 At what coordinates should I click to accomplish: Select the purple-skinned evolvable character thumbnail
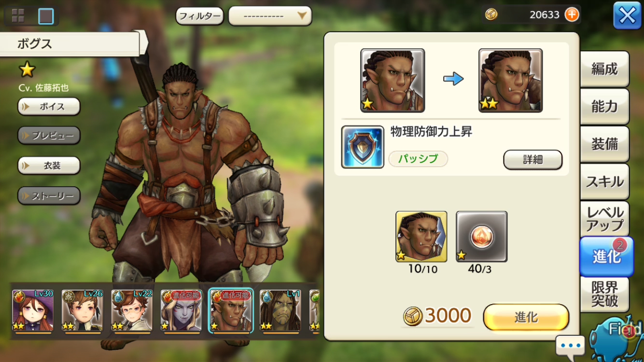182,311
